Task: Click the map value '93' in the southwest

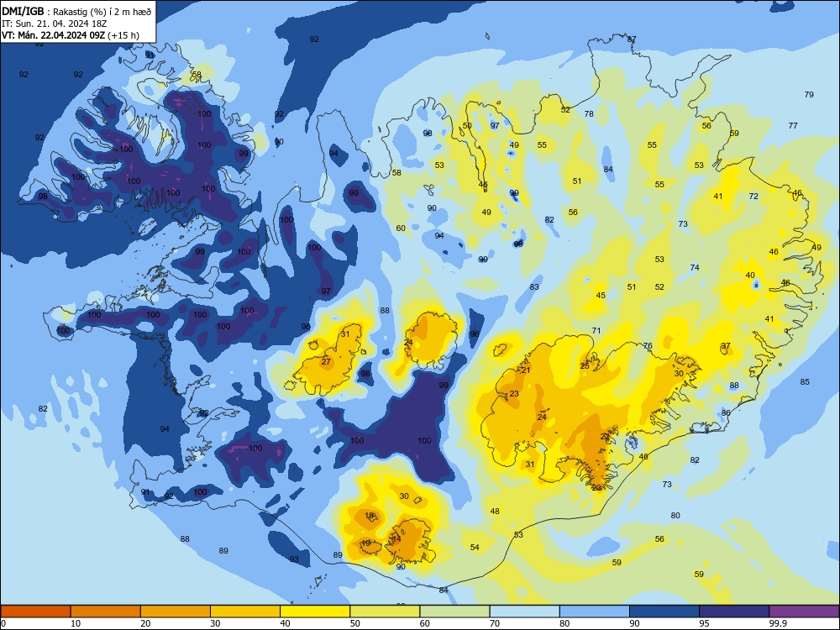Action: pyautogui.click(x=294, y=559)
